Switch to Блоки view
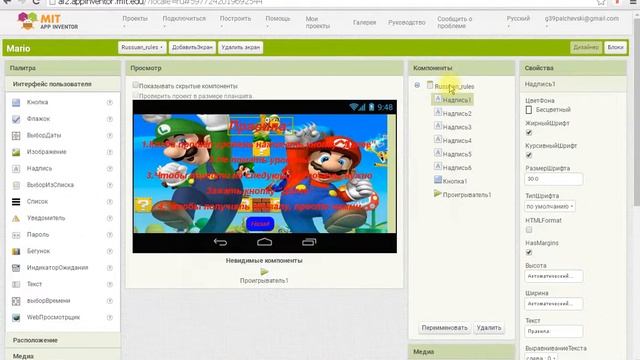Screen dimensions: 640x360 coord(615,48)
